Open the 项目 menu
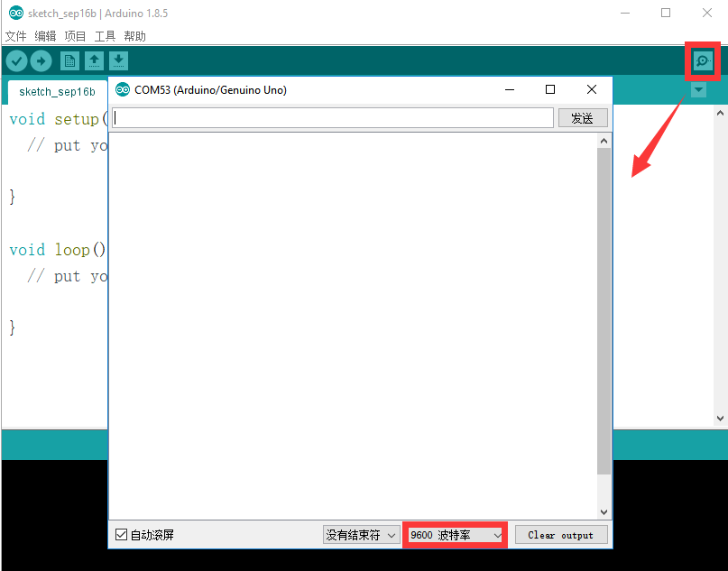This screenshot has height=571, width=728. 75,36
